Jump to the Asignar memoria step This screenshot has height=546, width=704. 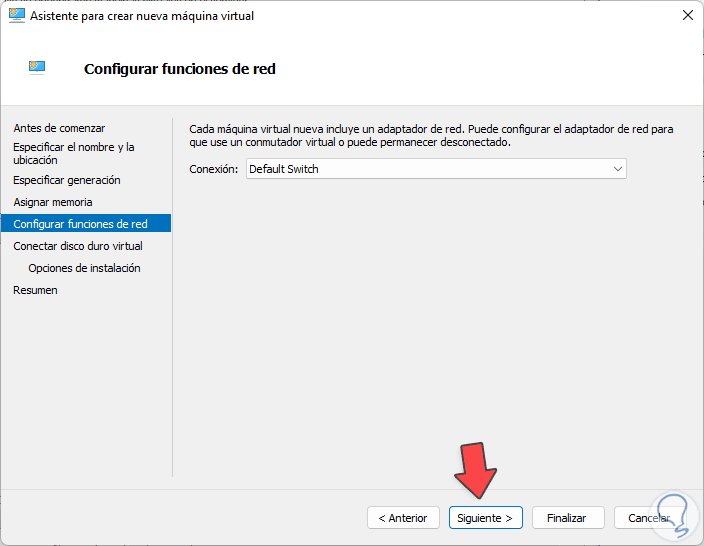tap(52, 202)
